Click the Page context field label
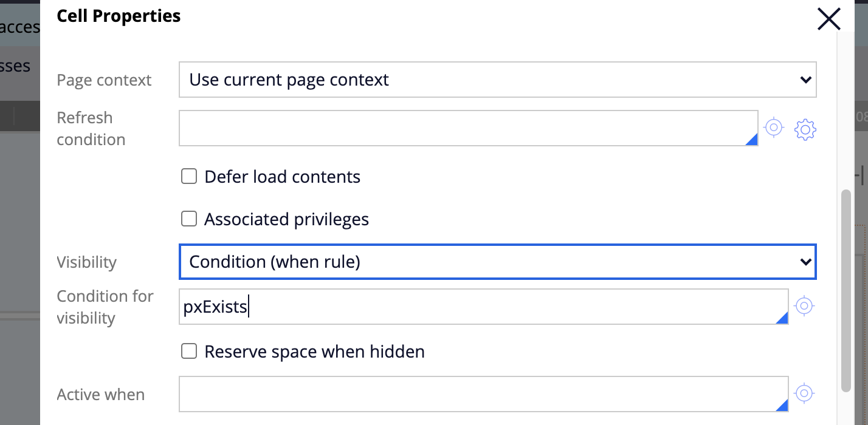 (x=104, y=80)
